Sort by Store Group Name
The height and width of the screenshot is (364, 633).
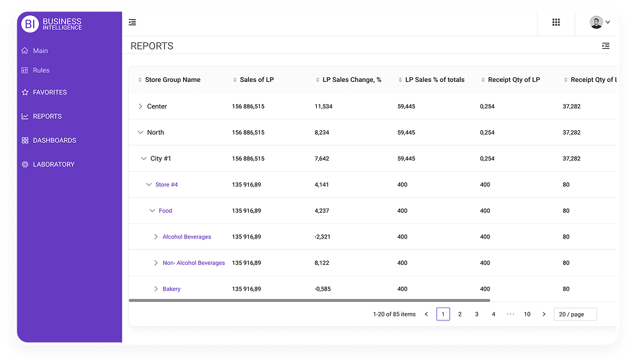tap(140, 80)
